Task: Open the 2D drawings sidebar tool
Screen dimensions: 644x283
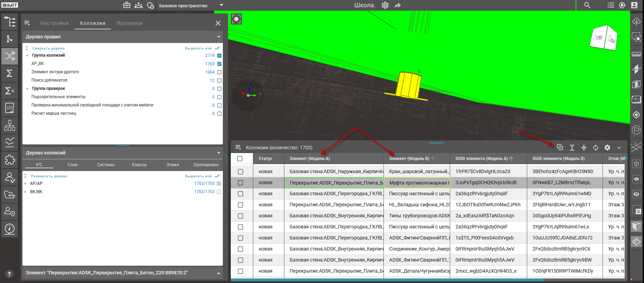Action: point(10,108)
